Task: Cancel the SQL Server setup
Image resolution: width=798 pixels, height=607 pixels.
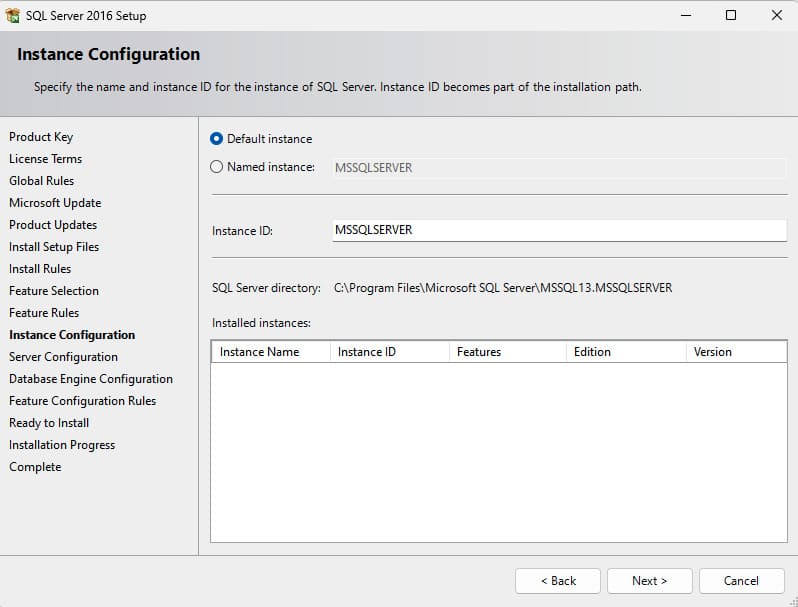Action: (741, 581)
